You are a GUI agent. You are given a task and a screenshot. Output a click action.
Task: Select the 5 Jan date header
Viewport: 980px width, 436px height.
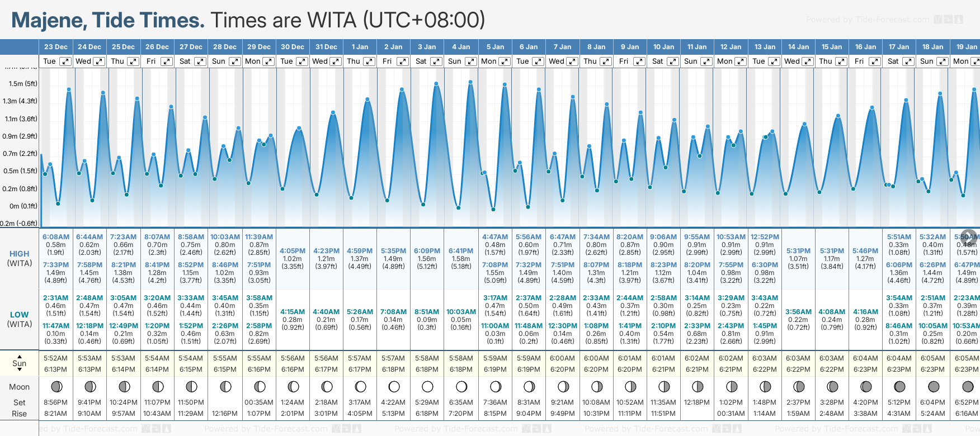495,47
